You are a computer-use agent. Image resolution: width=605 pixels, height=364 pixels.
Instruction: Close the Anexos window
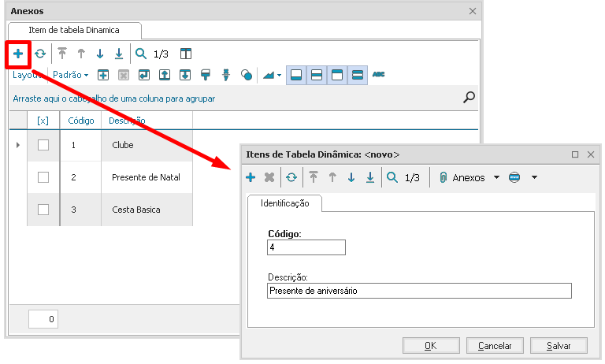pos(473,11)
